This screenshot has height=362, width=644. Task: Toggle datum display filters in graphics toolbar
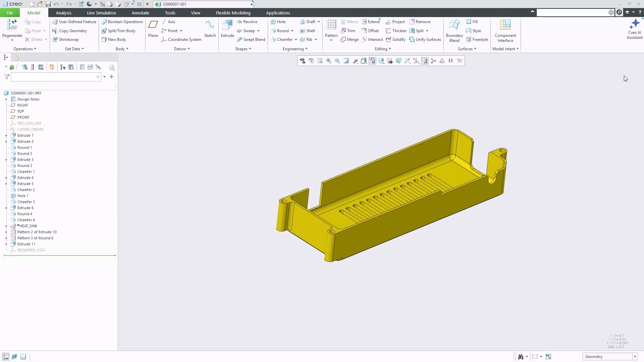[x=416, y=61]
